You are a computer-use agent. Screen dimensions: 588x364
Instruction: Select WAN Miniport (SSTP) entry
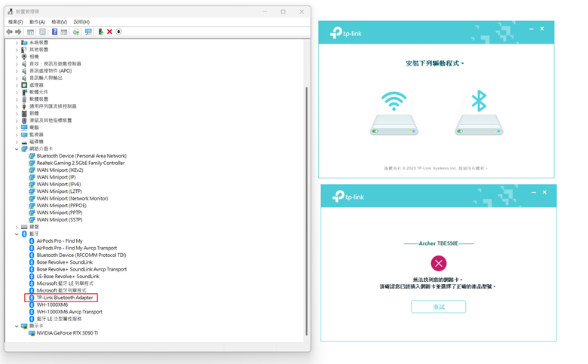point(60,219)
